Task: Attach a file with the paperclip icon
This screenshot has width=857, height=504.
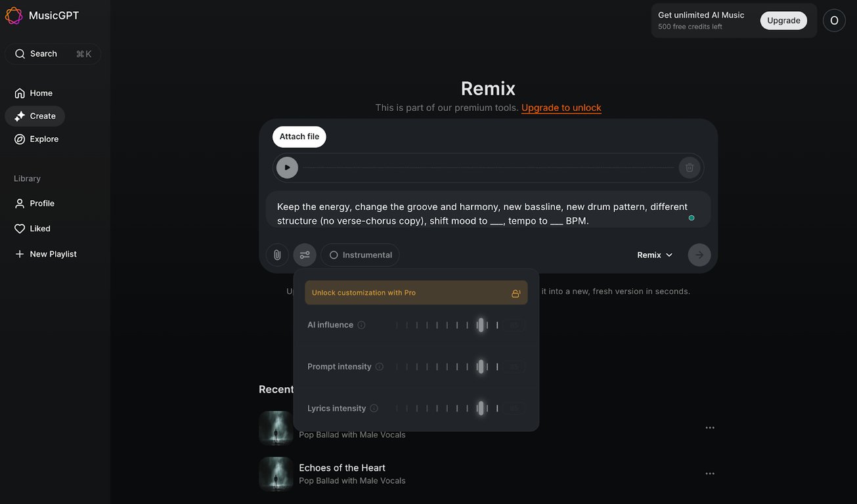Action: 276,254
